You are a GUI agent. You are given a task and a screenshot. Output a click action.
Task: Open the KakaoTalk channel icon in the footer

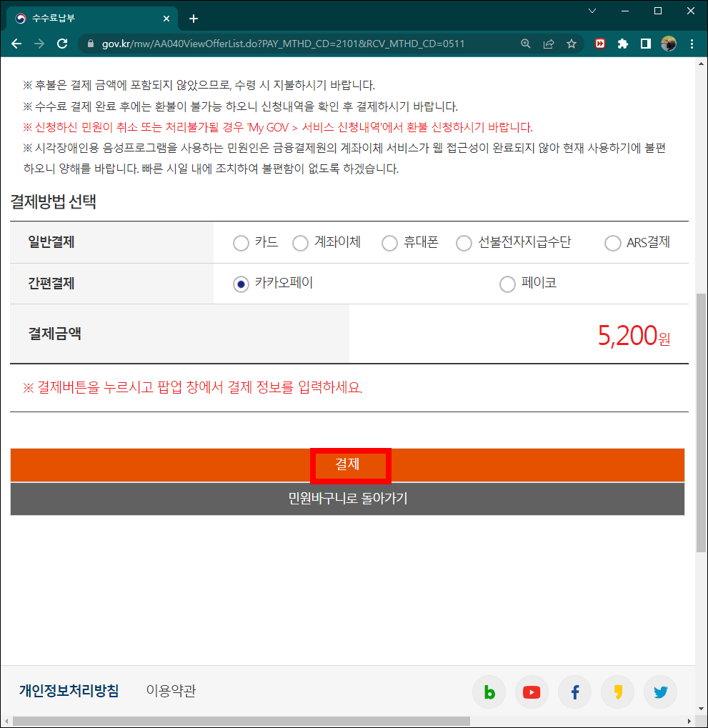[617, 692]
